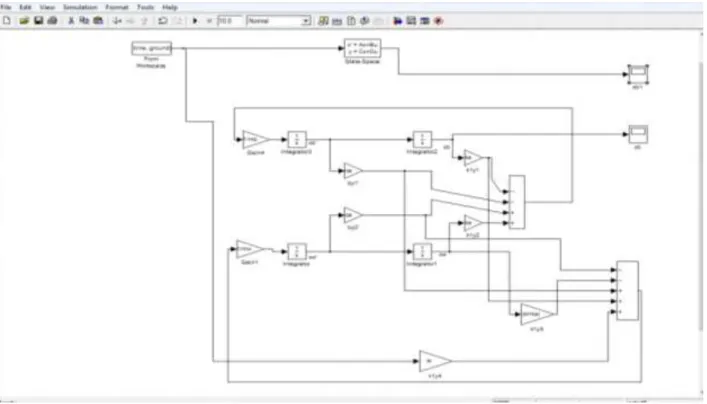Cut selection with the scissors icon

point(71,21)
